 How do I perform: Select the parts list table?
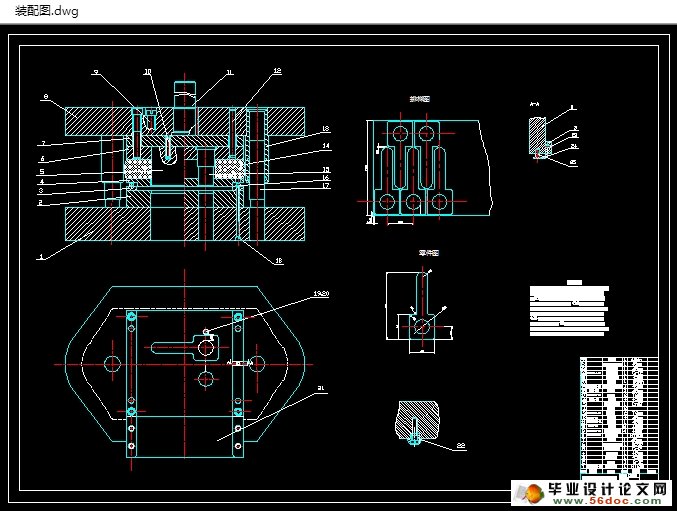618,416
